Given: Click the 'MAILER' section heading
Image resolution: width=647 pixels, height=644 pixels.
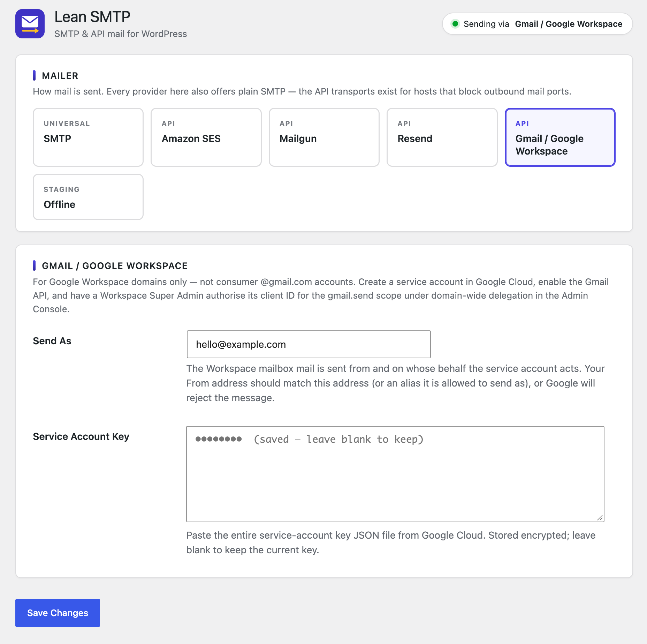Looking at the screenshot, I should pyautogui.click(x=60, y=76).
